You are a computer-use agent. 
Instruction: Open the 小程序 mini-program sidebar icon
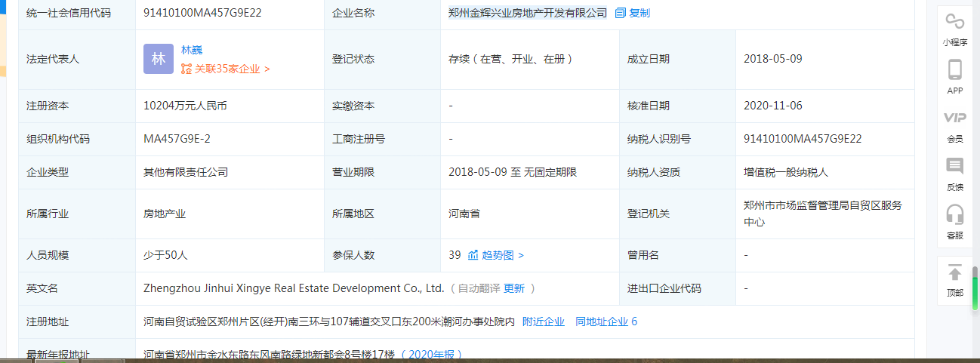point(955,22)
